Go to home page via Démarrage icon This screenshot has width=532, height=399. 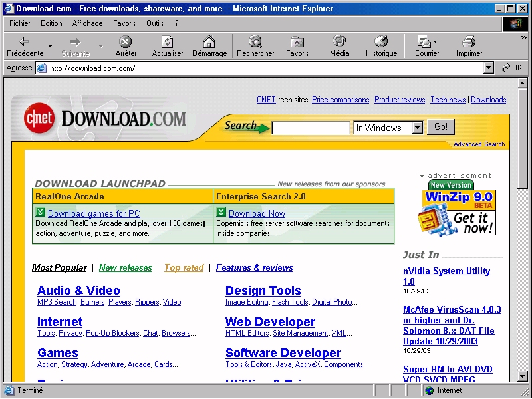(209, 41)
